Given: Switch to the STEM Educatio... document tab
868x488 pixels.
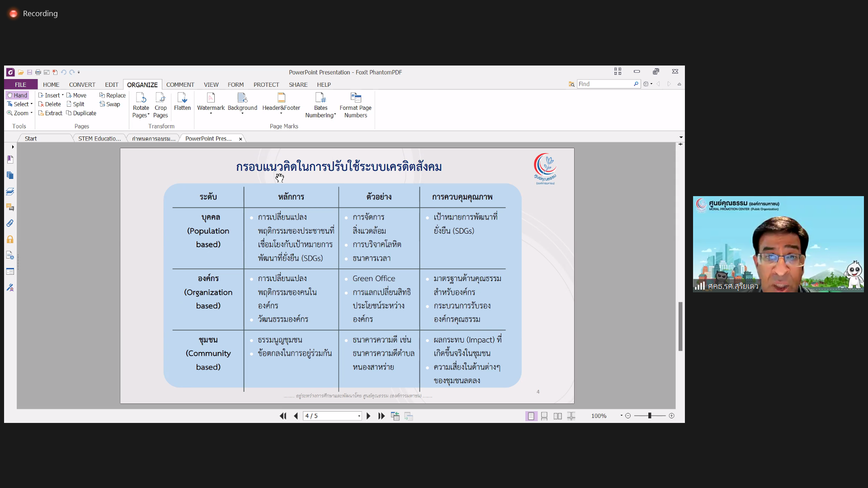Looking at the screenshot, I should click(x=99, y=139).
